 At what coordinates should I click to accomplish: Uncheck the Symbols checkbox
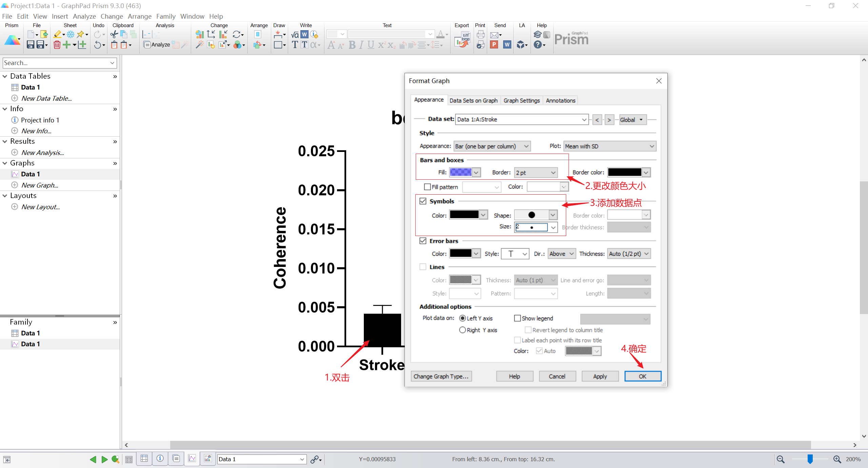(423, 201)
